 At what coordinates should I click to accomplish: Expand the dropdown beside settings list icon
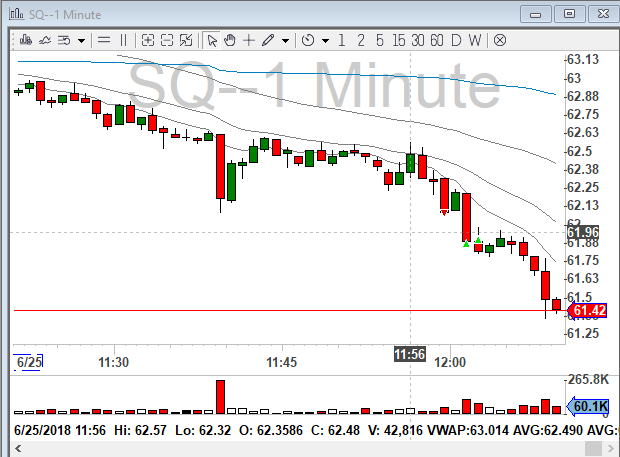click(x=81, y=40)
